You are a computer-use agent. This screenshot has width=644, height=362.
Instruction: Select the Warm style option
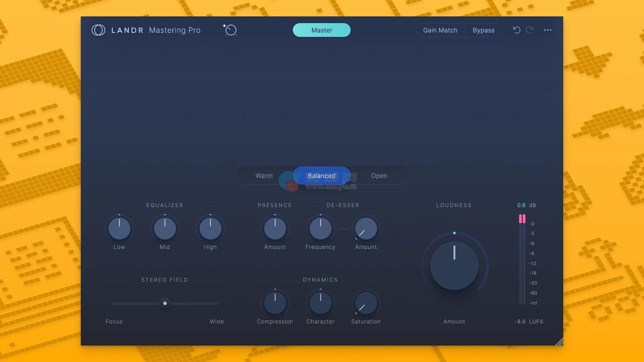264,176
